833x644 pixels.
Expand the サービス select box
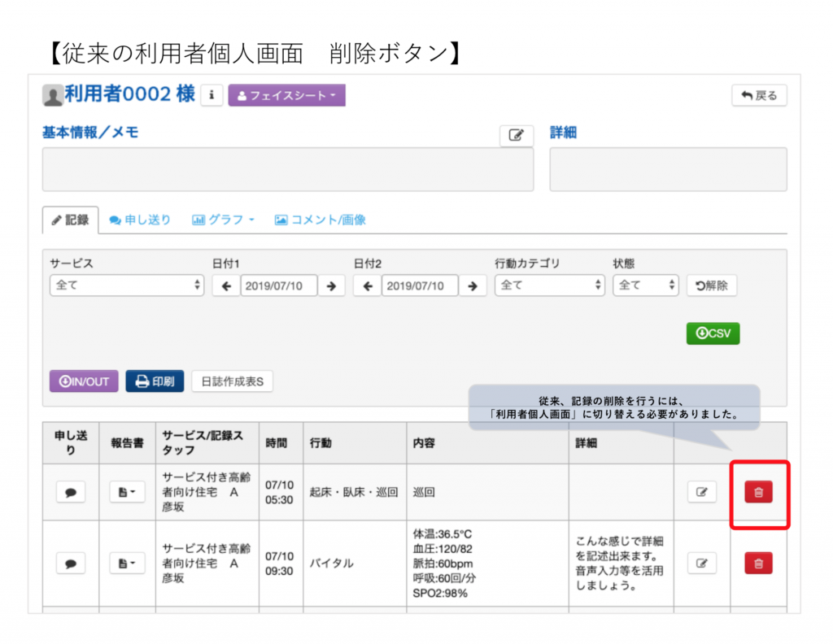coord(127,285)
